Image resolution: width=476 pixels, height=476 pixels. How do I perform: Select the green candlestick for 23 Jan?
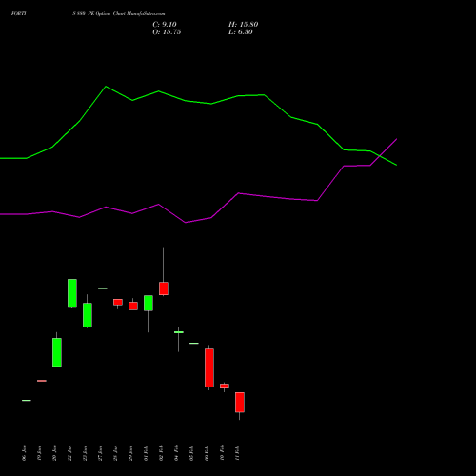pos(88,315)
